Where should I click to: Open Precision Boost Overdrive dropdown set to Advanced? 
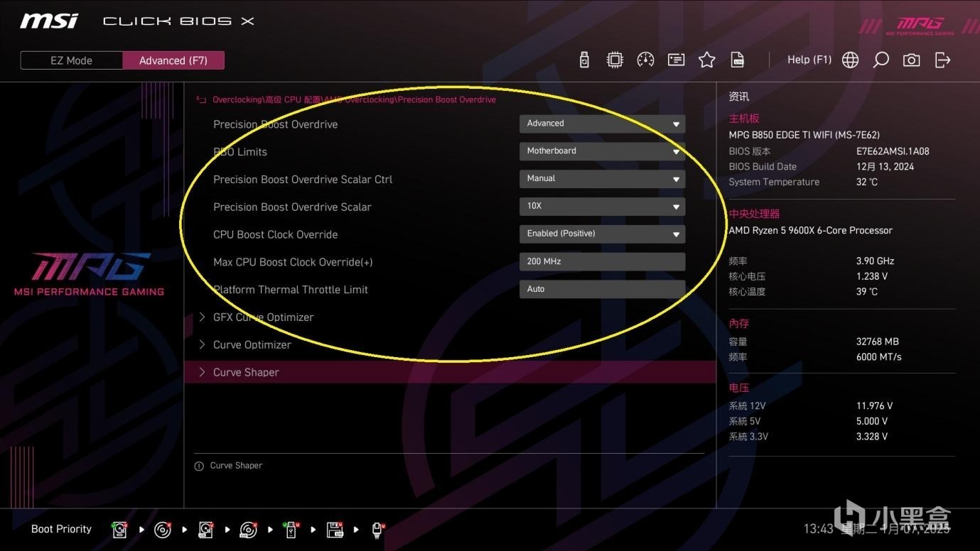(x=602, y=124)
